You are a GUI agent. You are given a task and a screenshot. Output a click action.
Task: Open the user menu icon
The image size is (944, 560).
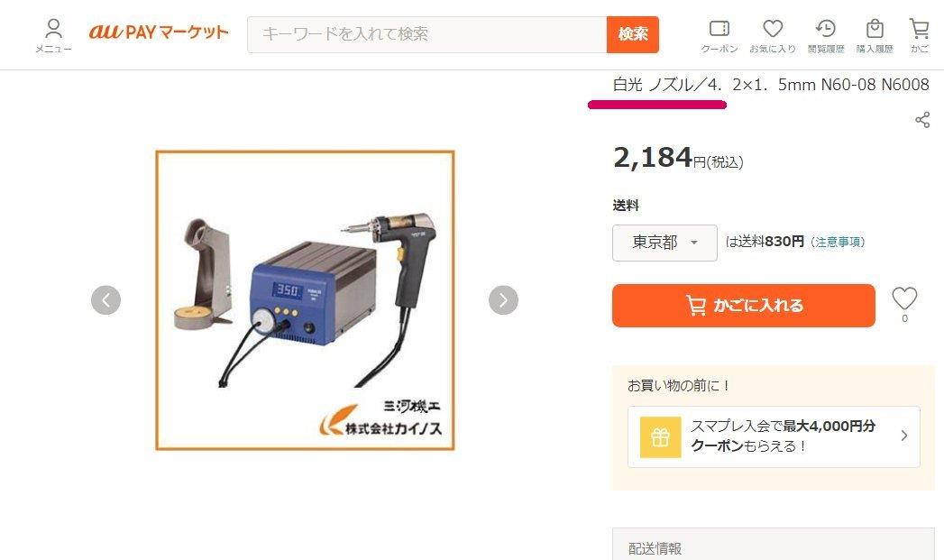tap(53, 35)
